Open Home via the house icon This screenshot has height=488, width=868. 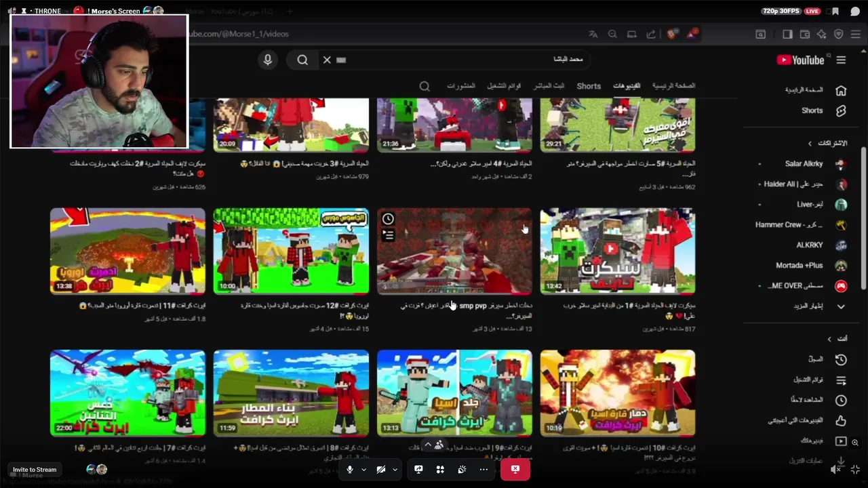tap(841, 91)
